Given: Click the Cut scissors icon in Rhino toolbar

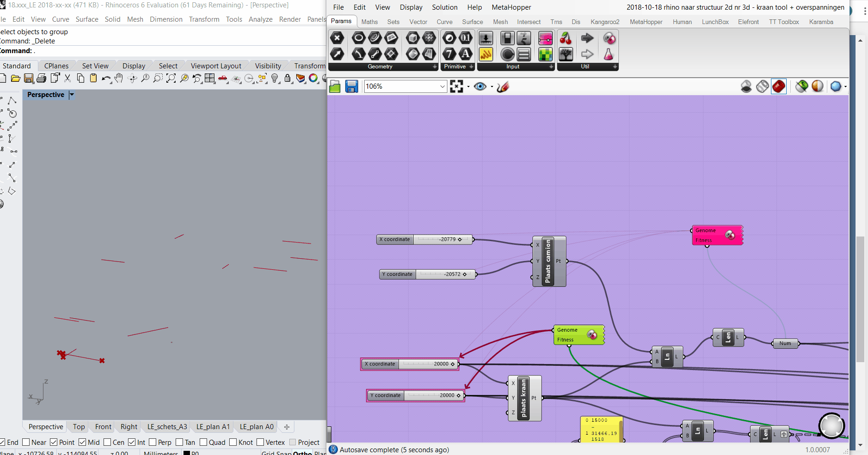Looking at the screenshot, I should click(67, 78).
